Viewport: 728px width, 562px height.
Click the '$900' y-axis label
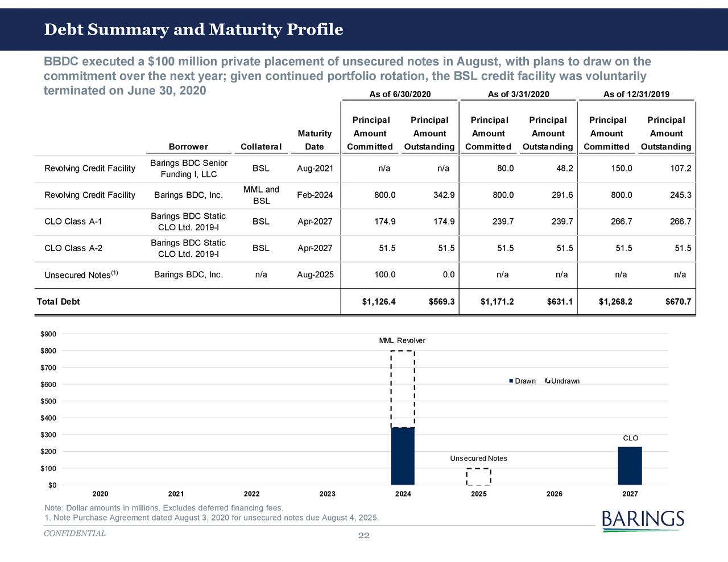(48, 334)
